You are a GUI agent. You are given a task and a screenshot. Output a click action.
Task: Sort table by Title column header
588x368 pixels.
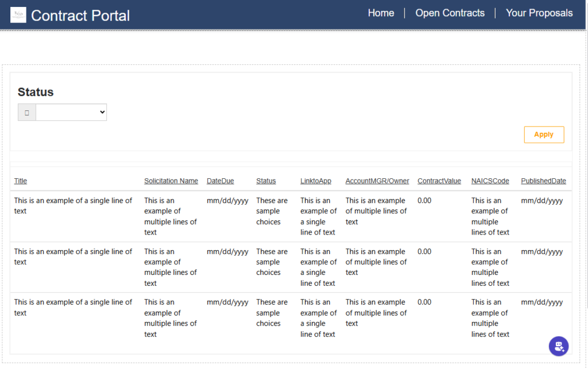[21, 181]
